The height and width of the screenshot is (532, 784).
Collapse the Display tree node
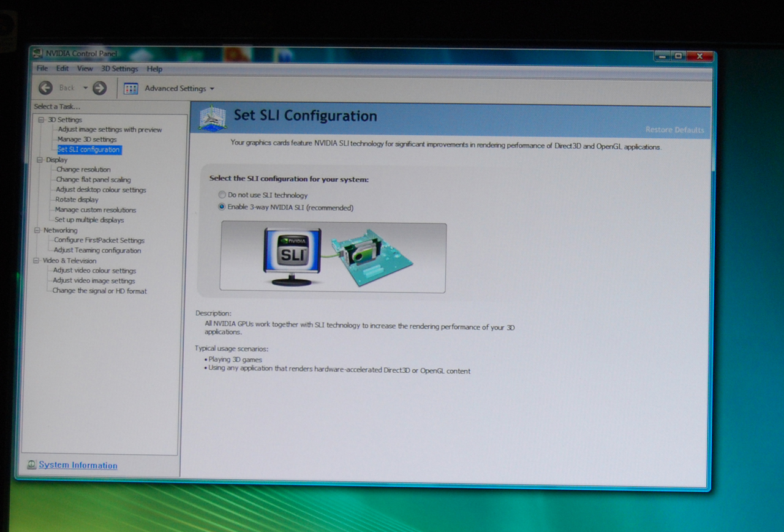pyautogui.click(x=40, y=160)
